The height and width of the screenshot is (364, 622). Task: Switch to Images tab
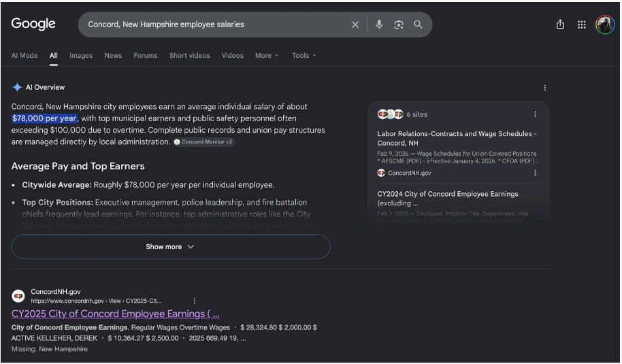click(x=81, y=56)
